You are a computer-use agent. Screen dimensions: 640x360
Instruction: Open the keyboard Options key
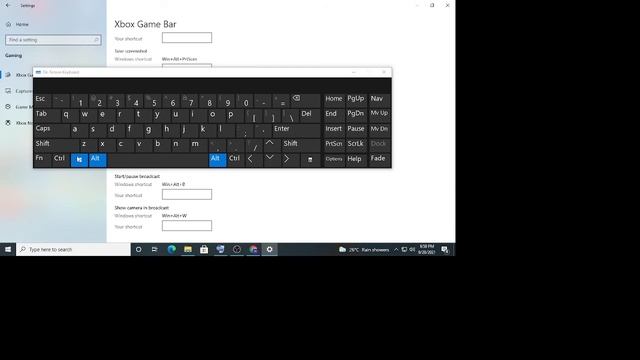pos(334,160)
